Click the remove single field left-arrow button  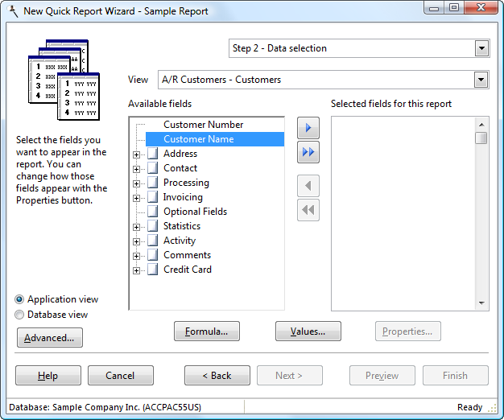(308, 187)
